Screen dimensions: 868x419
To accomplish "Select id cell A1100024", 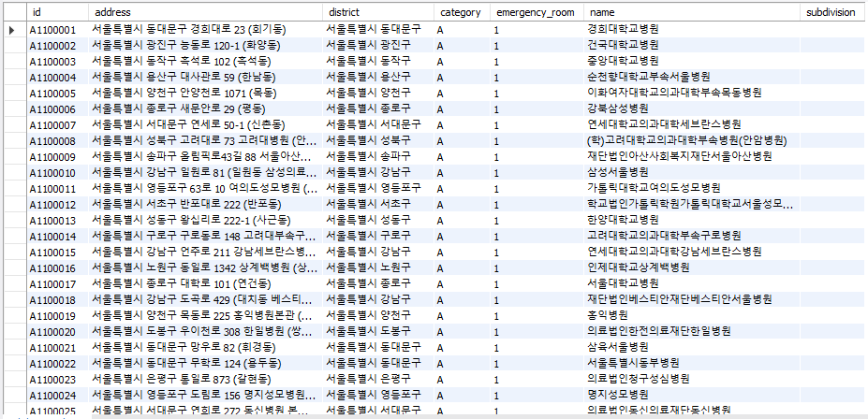I will click(x=56, y=396).
